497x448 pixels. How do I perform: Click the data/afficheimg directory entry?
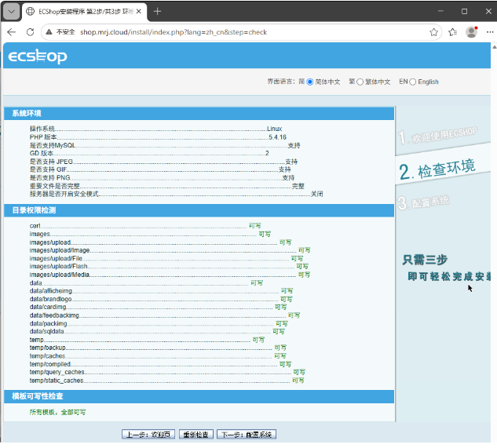[x=51, y=291]
